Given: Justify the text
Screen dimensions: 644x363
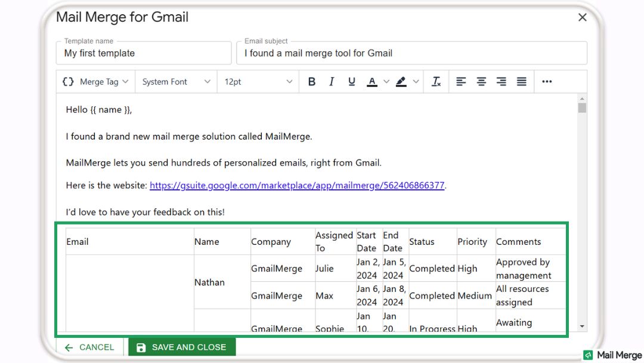Looking at the screenshot, I should [x=521, y=81].
